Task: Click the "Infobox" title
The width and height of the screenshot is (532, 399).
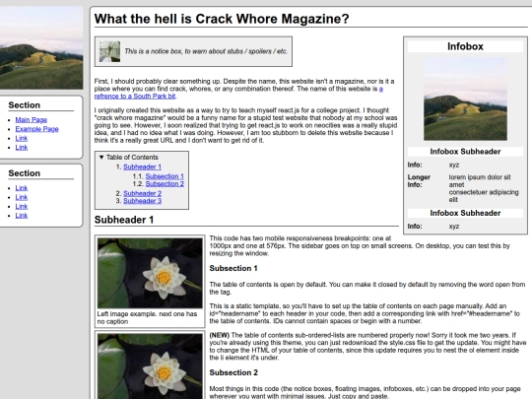Action: pos(465,46)
